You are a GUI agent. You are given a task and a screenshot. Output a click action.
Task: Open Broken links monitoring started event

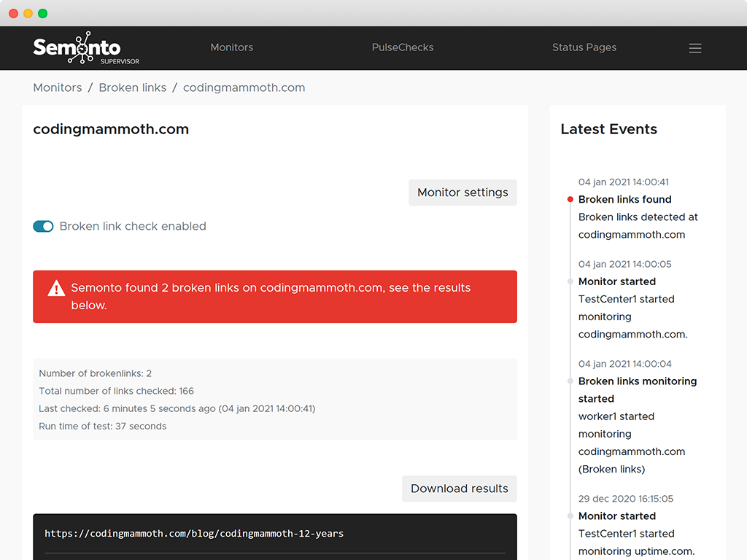pos(637,381)
